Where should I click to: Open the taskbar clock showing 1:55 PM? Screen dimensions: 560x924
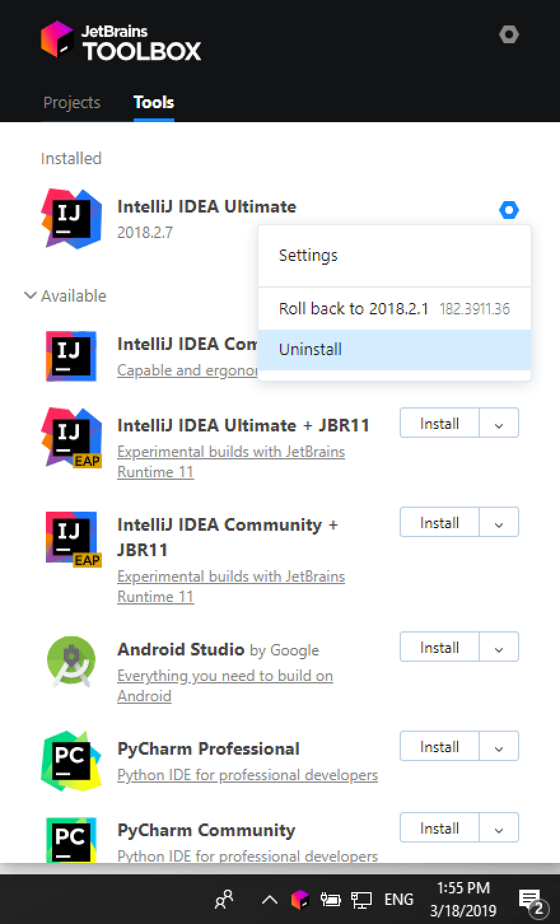tap(463, 899)
